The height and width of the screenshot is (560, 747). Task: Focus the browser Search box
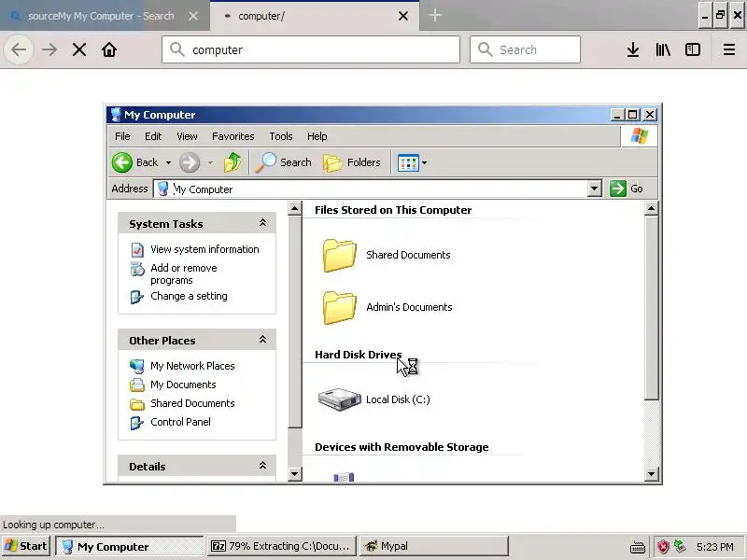click(x=525, y=49)
